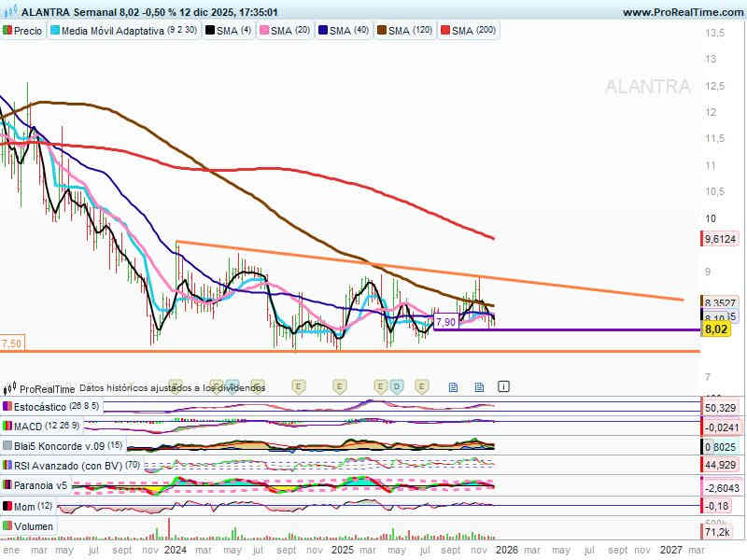Click the yellow 8,02 current price tag

(716, 329)
